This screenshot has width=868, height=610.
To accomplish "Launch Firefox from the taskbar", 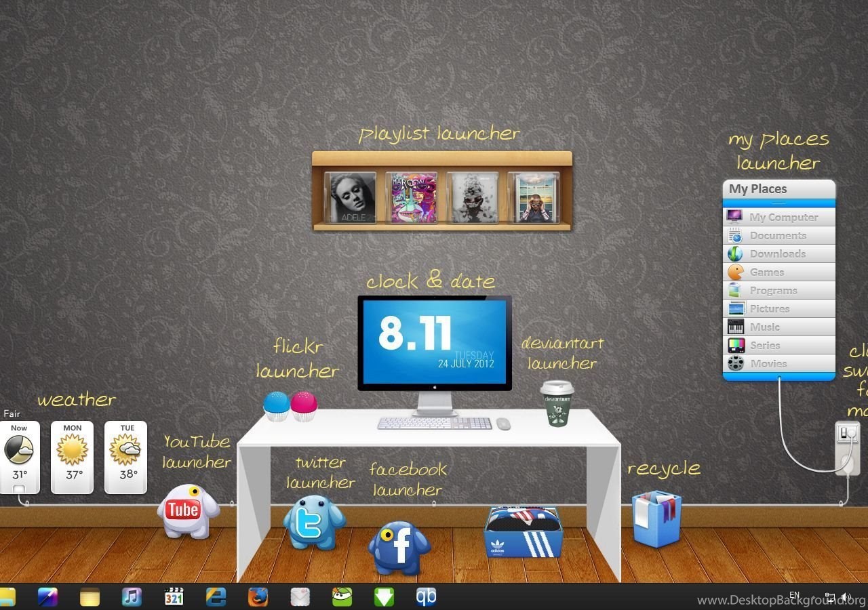I will point(258,597).
